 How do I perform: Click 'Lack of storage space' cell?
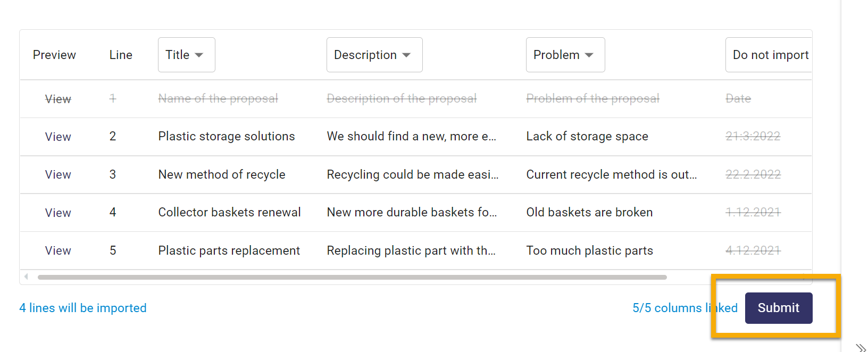click(587, 136)
